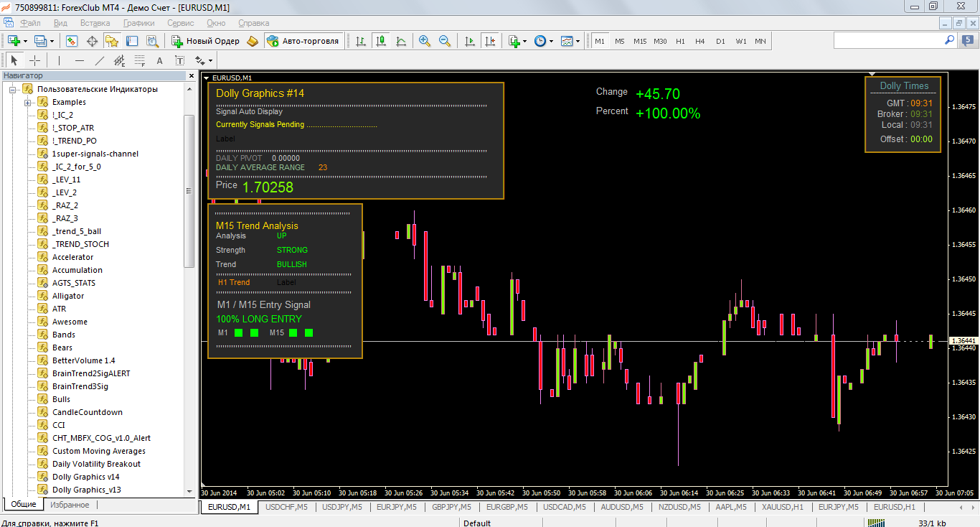Select the trendline drawing tool
The height and width of the screenshot is (527, 980).
coord(99,61)
